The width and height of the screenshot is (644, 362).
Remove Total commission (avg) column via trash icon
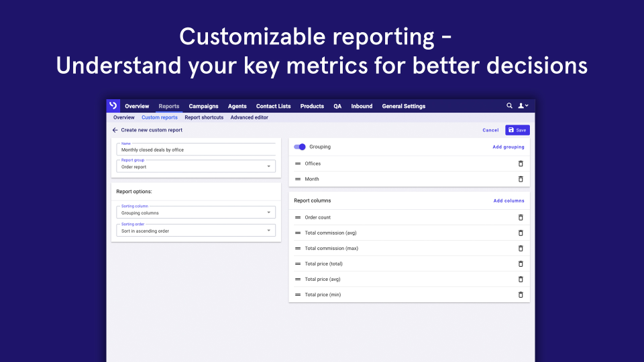coord(521,233)
